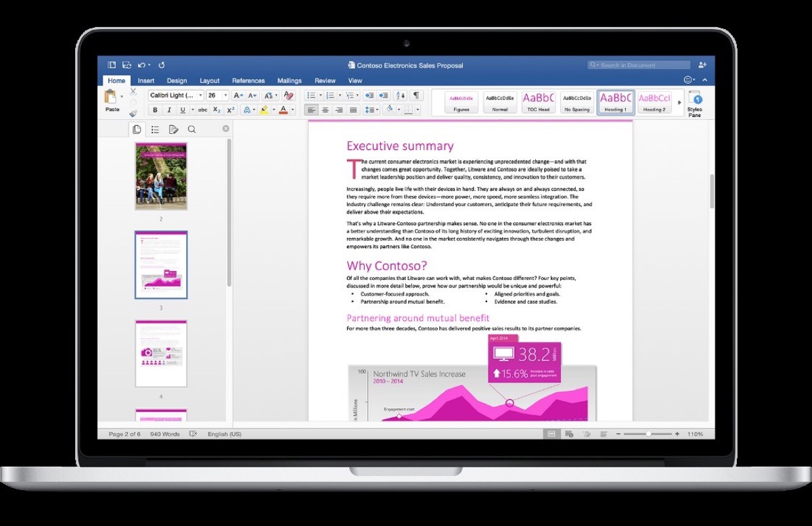
Task: Switch to the Design tab
Action: [177, 80]
